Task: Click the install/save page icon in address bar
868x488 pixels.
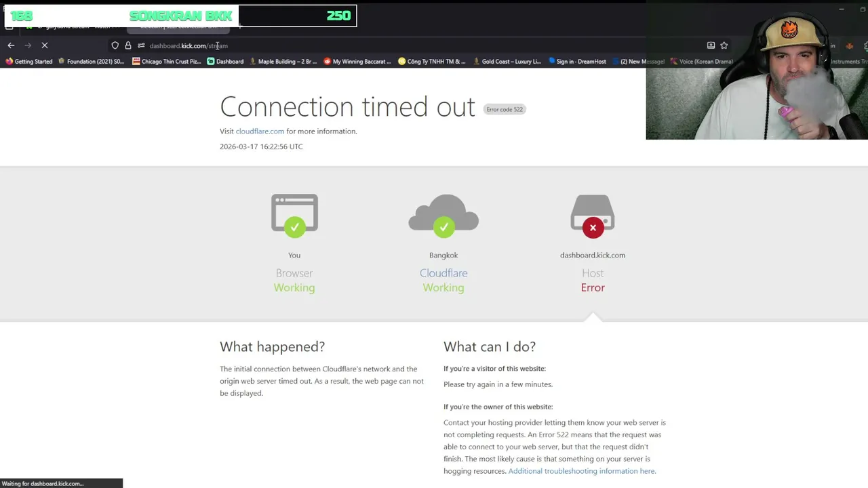Action: coord(711,45)
